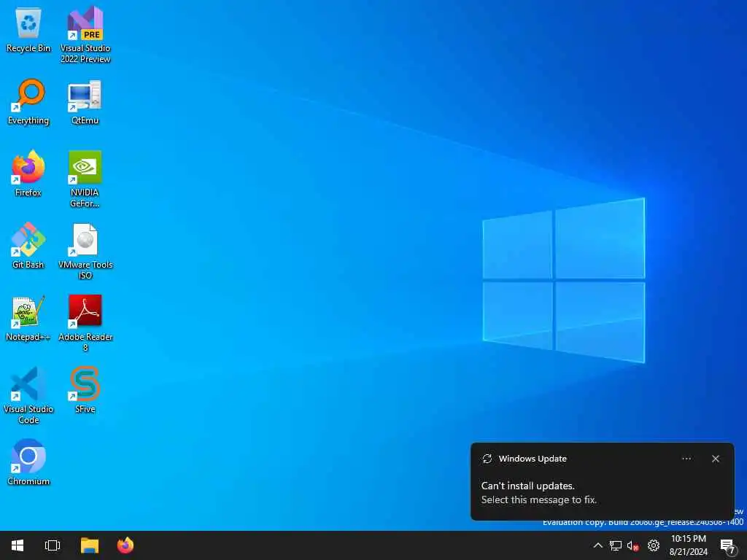The width and height of the screenshot is (747, 560).
Task: Launch Firefox from the taskbar
Action: pyautogui.click(x=125, y=545)
